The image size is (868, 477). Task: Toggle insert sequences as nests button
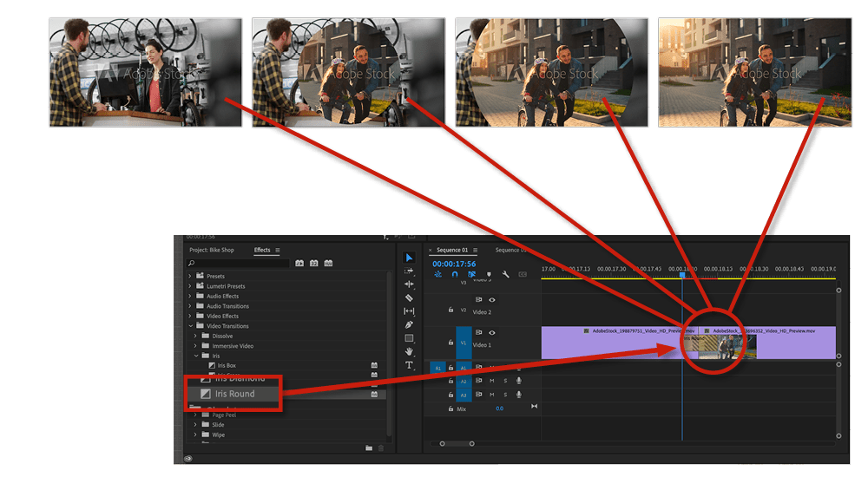point(437,274)
